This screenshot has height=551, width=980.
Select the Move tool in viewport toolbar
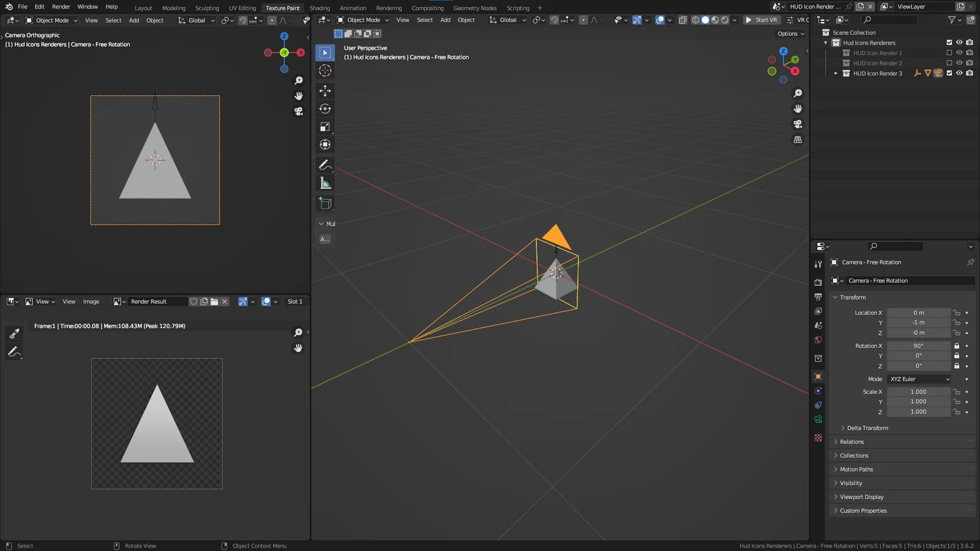(325, 91)
